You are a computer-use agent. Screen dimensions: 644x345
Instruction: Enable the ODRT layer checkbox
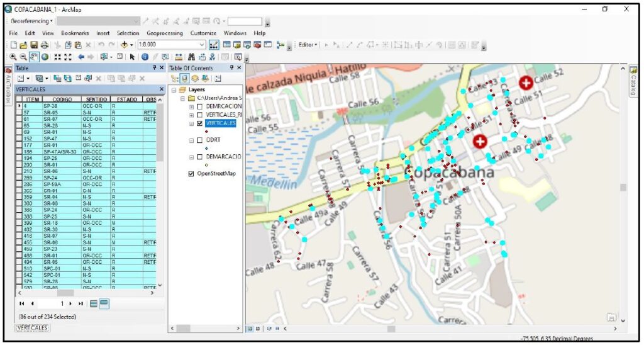(199, 140)
